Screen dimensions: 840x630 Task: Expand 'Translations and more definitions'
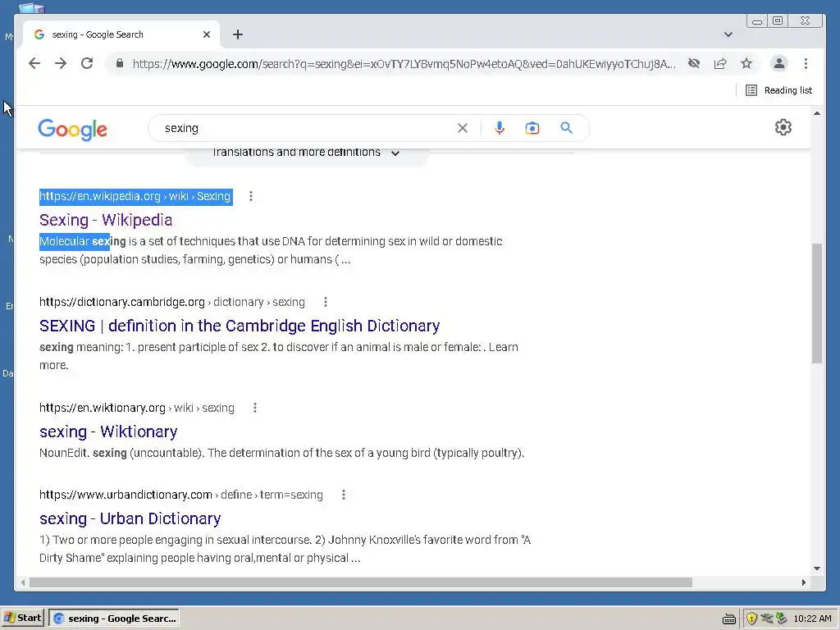306,153
